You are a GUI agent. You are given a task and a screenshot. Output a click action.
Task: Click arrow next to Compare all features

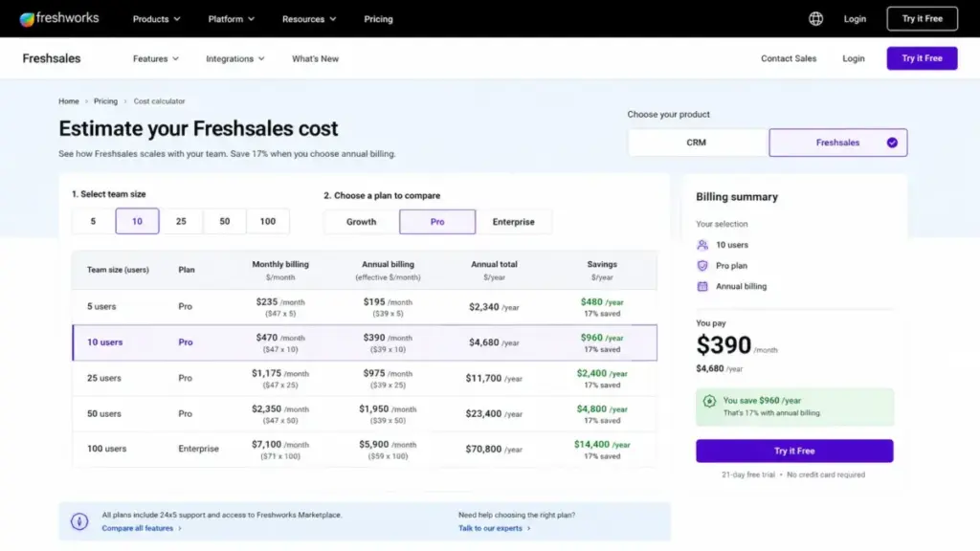(x=180, y=528)
